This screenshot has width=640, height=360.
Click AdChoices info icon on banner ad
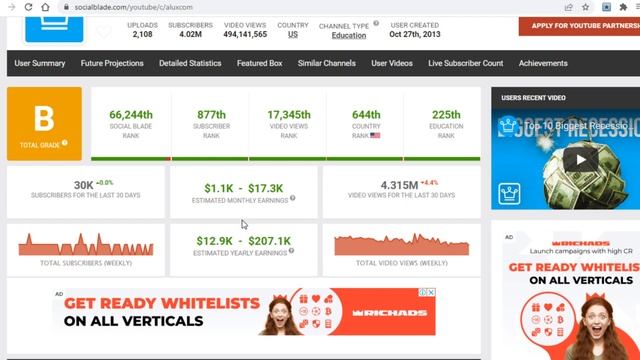[x=423, y=292]
